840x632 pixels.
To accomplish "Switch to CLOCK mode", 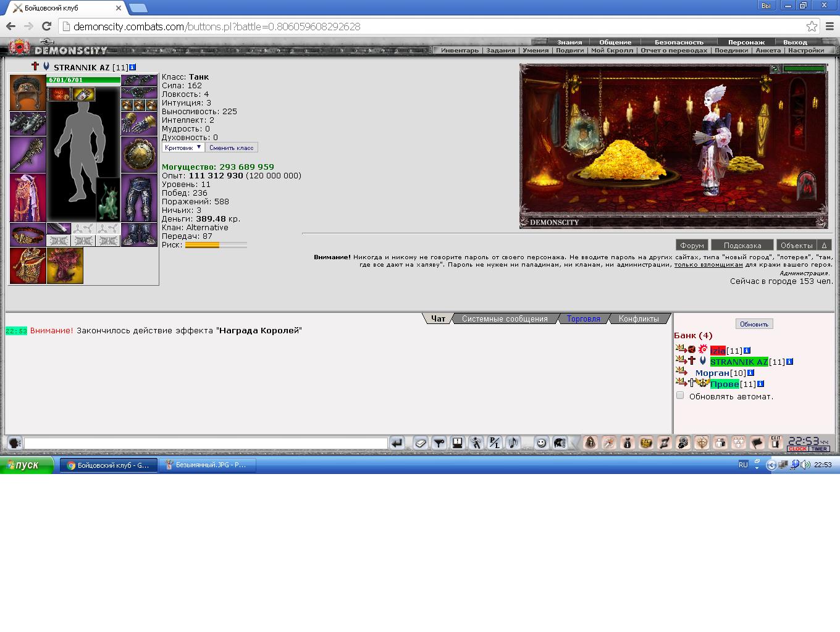I will (797, 449).
